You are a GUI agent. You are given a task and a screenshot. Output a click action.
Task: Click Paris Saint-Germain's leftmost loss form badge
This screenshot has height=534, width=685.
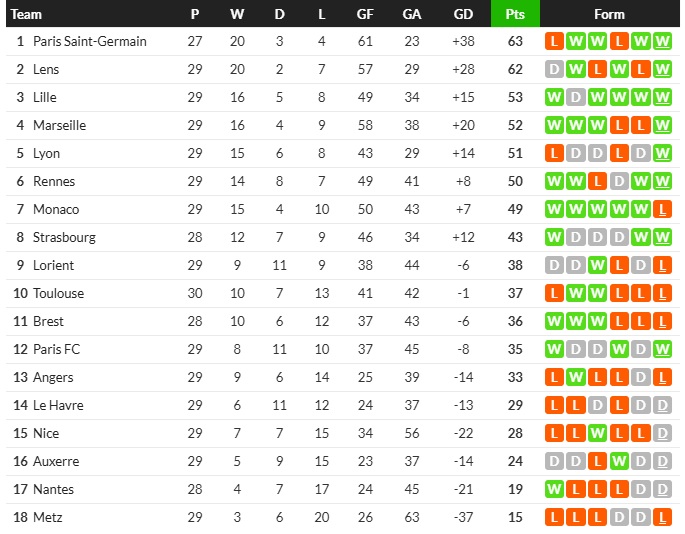(x=554, y=42)
